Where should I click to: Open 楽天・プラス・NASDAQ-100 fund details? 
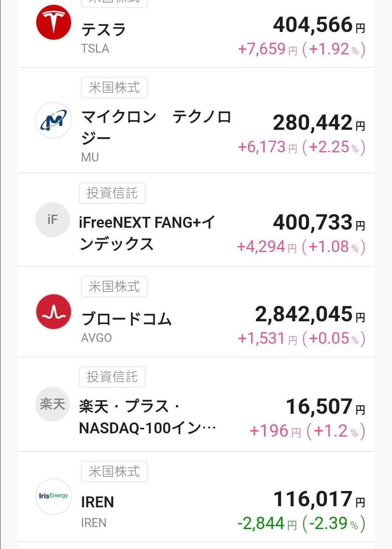147,417
